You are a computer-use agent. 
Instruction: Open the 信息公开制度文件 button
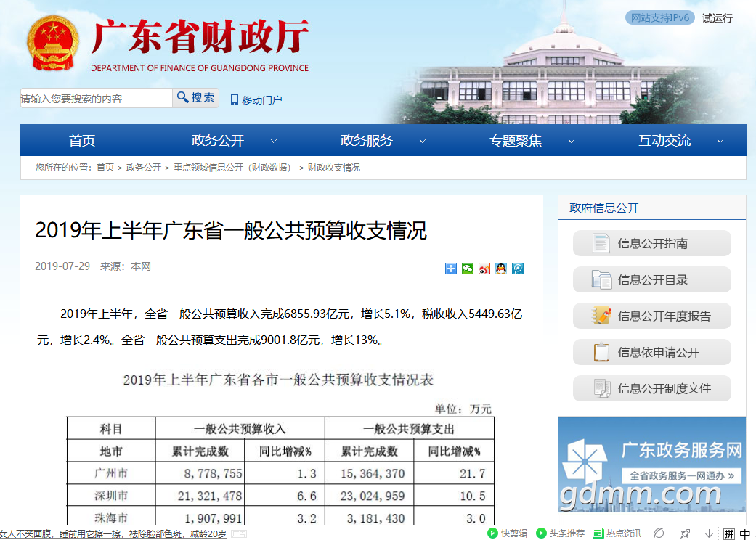click(x=652, y=388)
